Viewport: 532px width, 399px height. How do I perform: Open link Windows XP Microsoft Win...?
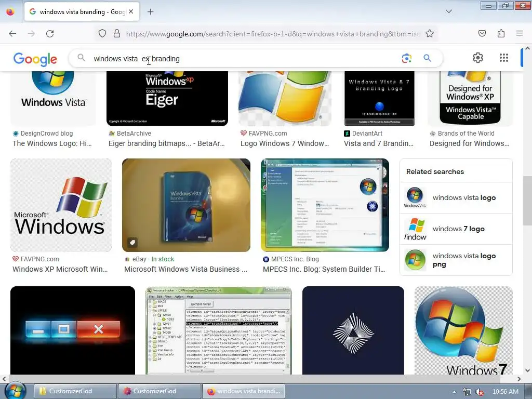coord(60,269)
